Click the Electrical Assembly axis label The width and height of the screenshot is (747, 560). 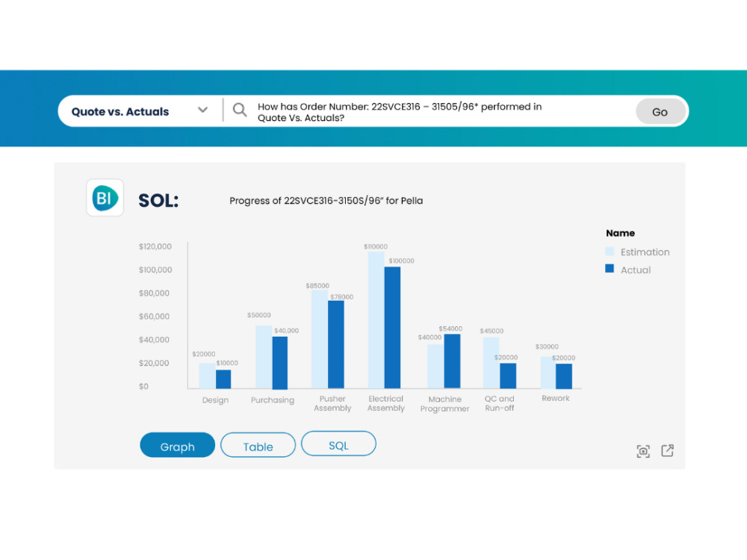pos(386,403)
